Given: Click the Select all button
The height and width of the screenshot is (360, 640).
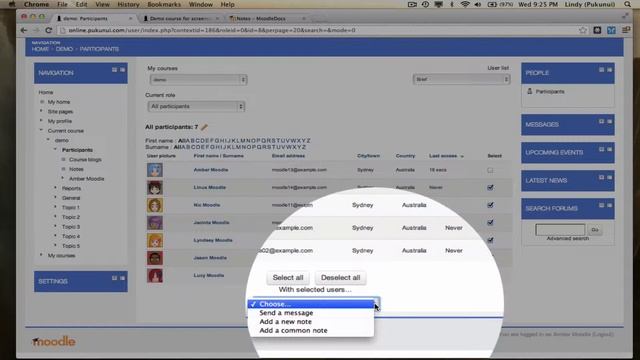Looking at the screenshot, I should [x=288, y=278].
